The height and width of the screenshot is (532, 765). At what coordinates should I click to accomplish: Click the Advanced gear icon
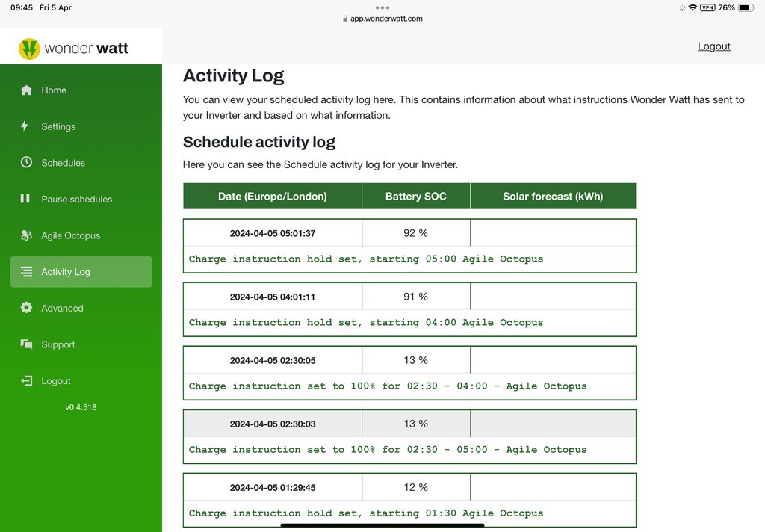(x=26, y=308)
